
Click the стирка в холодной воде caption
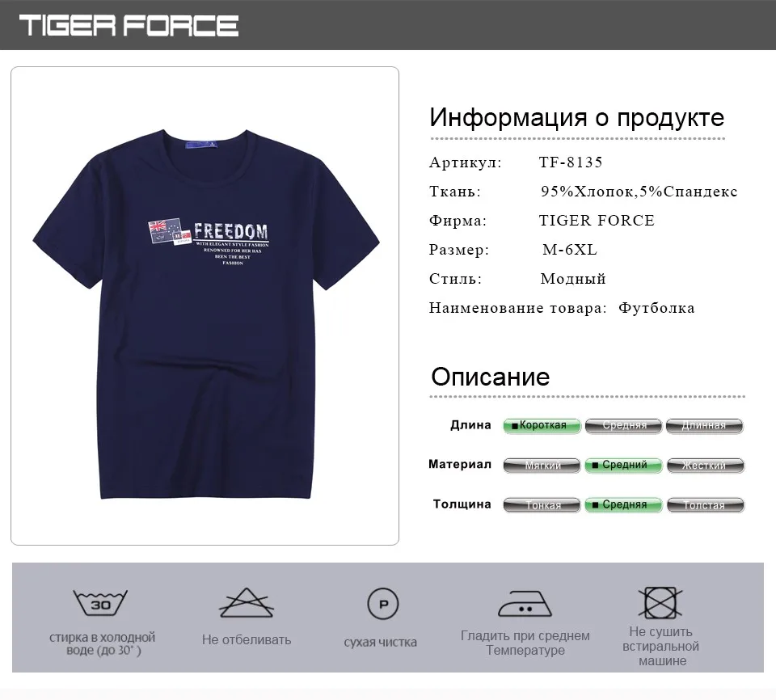pyautogui.click(x=103, y=643)
